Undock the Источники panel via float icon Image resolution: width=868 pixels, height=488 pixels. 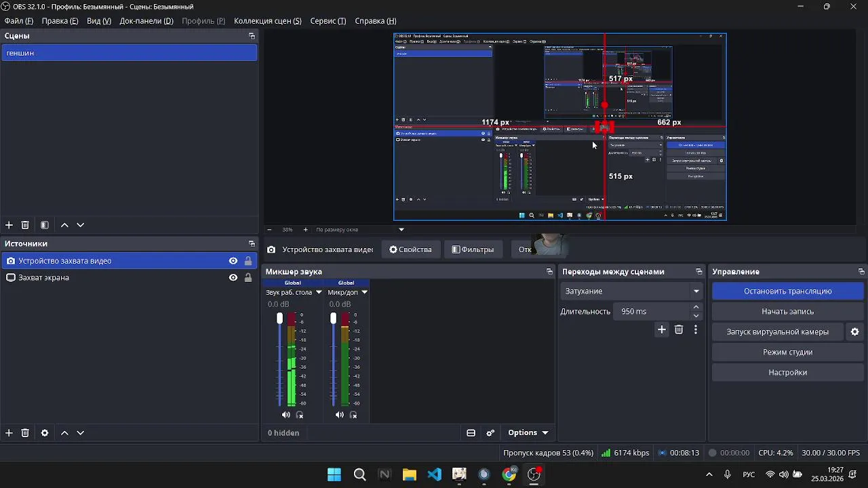point(252,243)
